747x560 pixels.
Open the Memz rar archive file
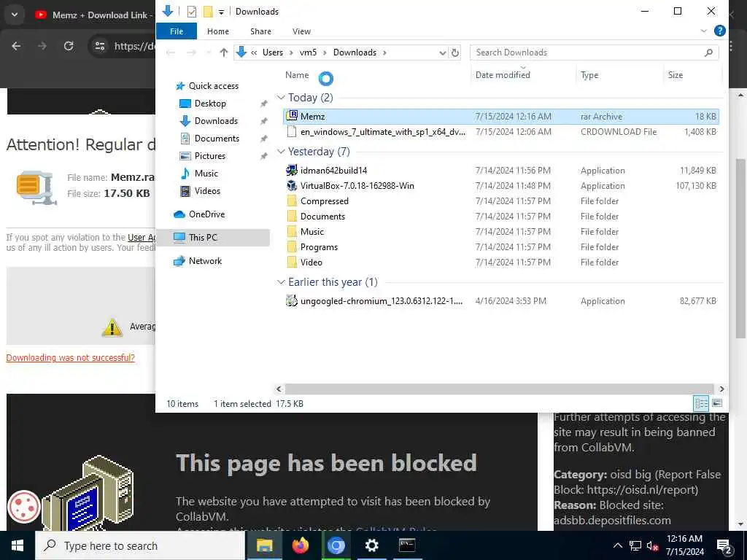[500, 116]
